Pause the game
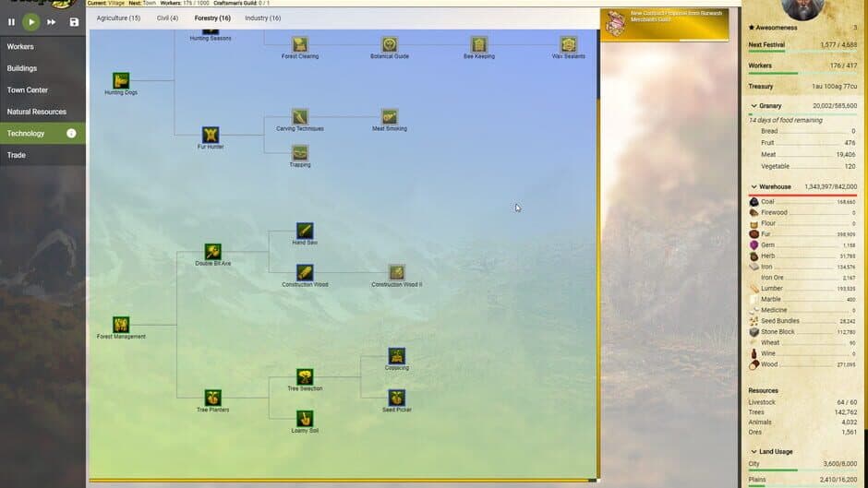 [11, 22]
